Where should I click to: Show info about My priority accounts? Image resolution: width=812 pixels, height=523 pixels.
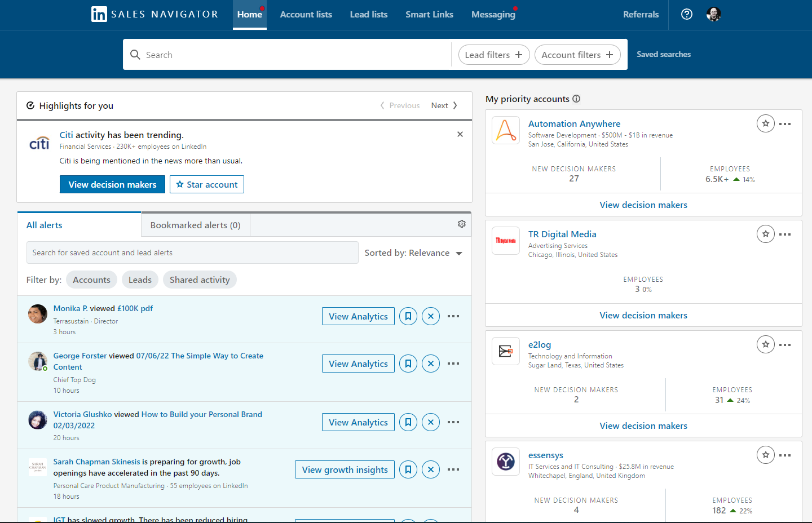coord(576,99)
